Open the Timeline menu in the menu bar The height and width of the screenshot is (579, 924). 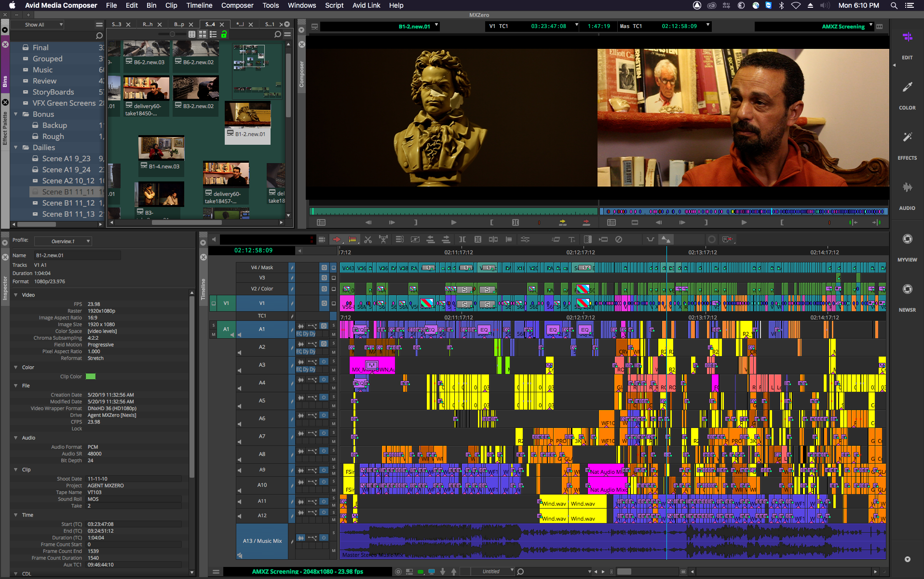point(199,5)
